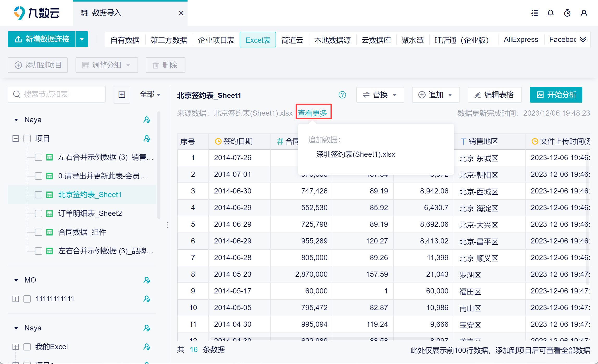Click the timer clock icon in header
Viewport: 598px width, 364px height.
pos(567,13)
